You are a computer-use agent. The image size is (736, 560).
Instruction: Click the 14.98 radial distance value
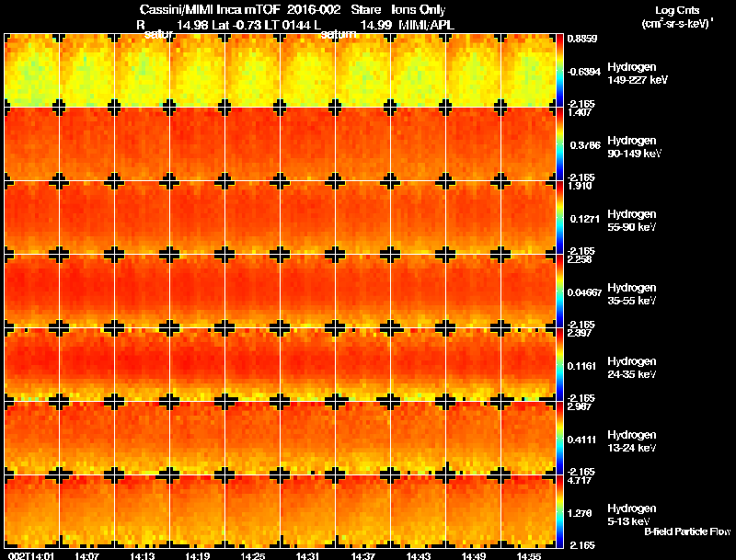tap(192, 26)
